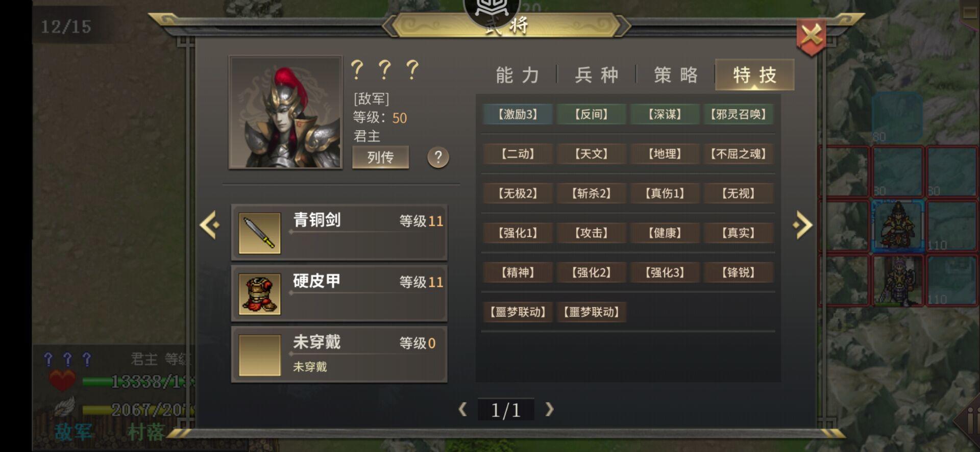Click the bronze sword equipment icon
Viewport: 980px width, 452px height.
(259, 233)
